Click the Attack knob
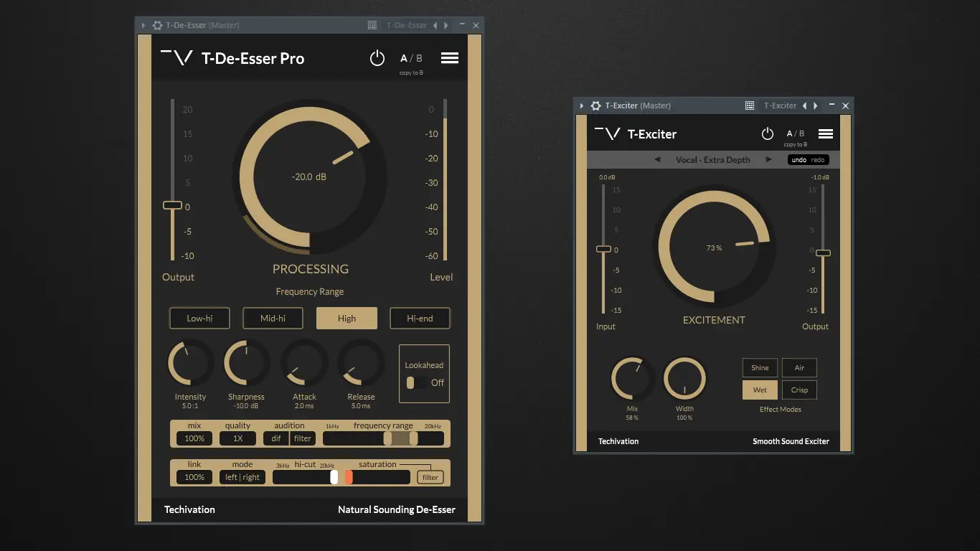980x551 pixels. [304, 363]
